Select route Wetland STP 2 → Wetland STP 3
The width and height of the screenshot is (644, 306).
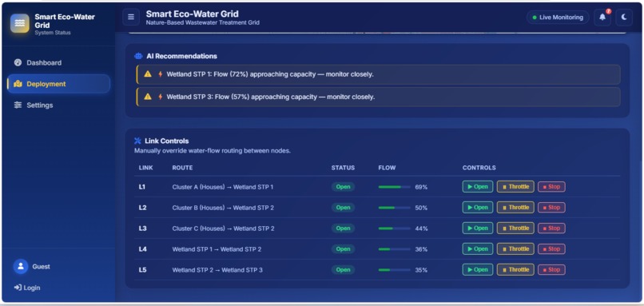click(217, 270)
